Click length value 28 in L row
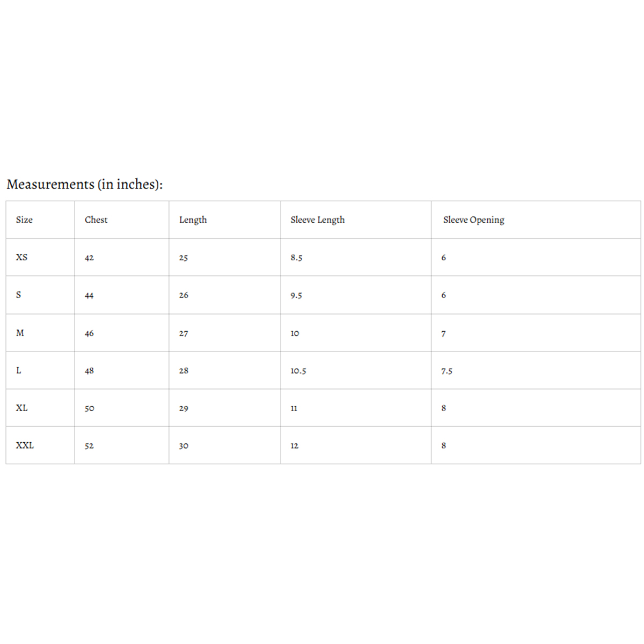The image size is (644, 644). pos(184,371)
